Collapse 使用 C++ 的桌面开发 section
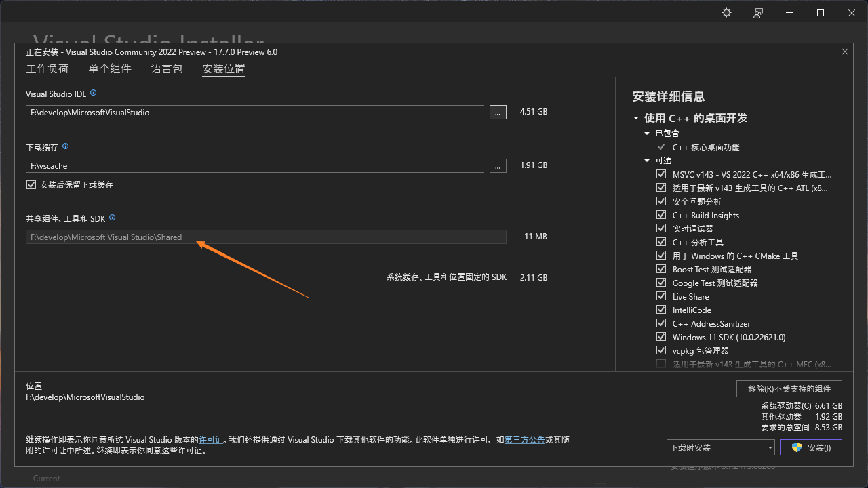The image size is (868, 488). click(636, 118)
